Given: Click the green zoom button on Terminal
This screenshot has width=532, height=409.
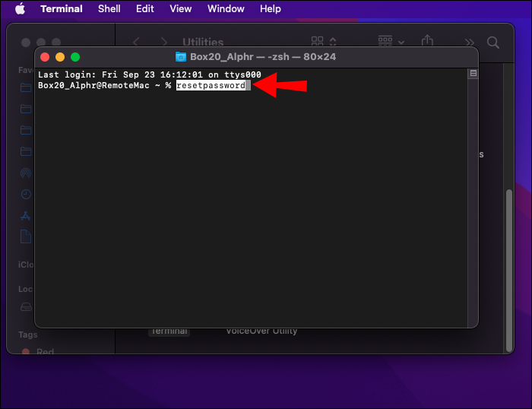Looking at the screenshot, I should tap(75, 57).
